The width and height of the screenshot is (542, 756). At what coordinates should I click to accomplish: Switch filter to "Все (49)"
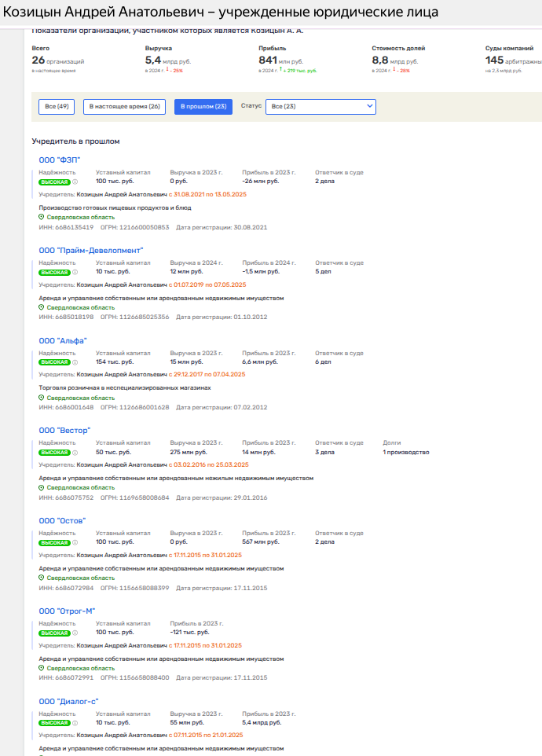57,107
